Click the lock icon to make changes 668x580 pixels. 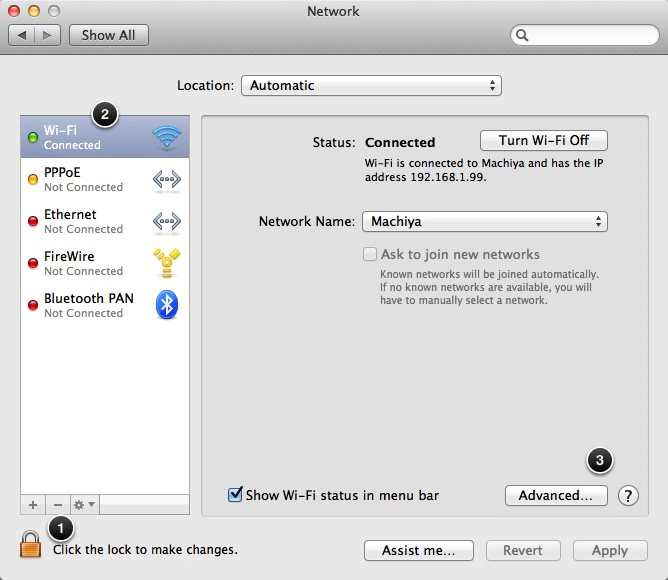[x=31, y=544]
